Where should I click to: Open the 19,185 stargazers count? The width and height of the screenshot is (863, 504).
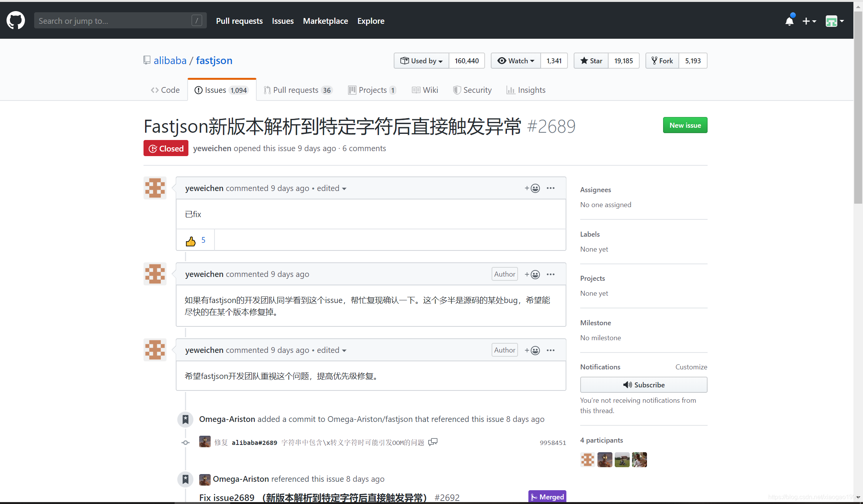pyautogui.click(x=624, y=61)
